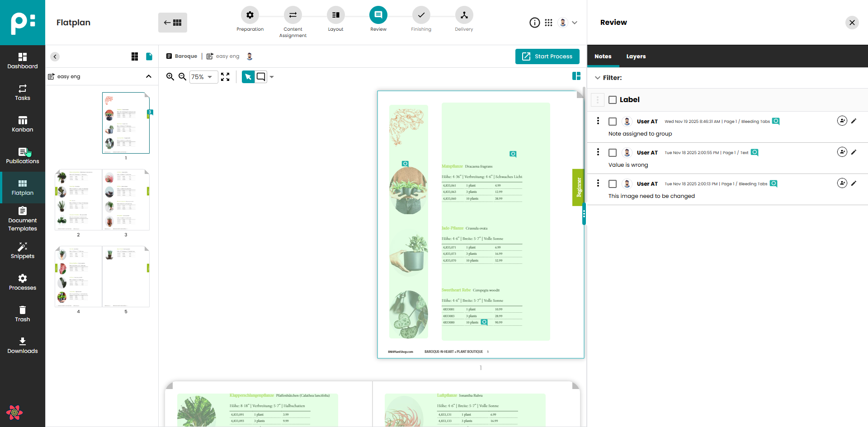Image resolution: width=868 pixels, height=427 pixels.
Task: Select the comment note tool
Action: tap(261, 77)
